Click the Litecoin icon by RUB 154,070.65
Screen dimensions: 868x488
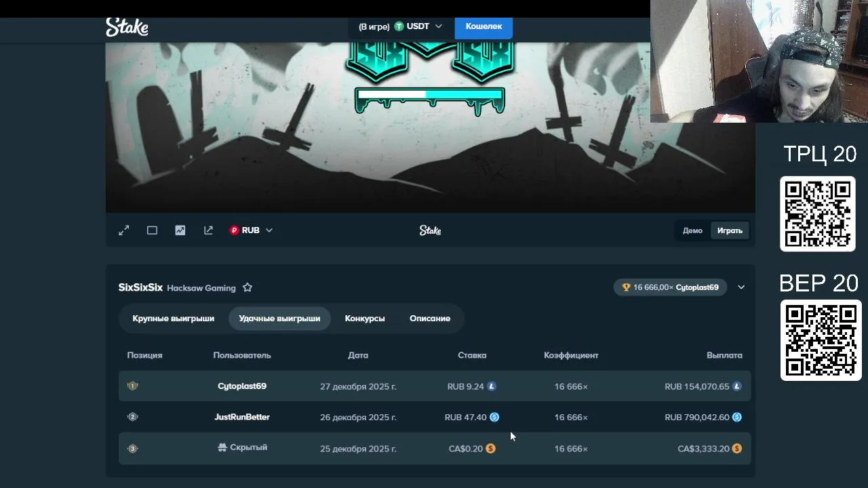737,386
